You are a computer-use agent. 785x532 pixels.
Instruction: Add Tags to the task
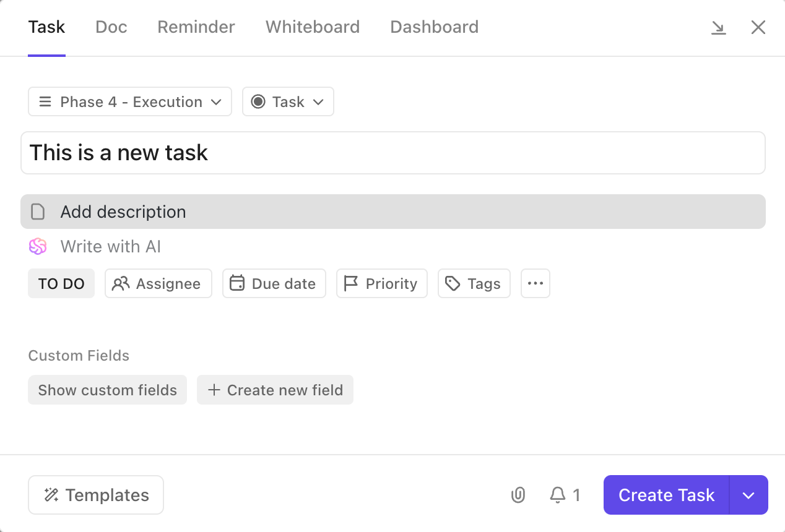click(474, 283)
